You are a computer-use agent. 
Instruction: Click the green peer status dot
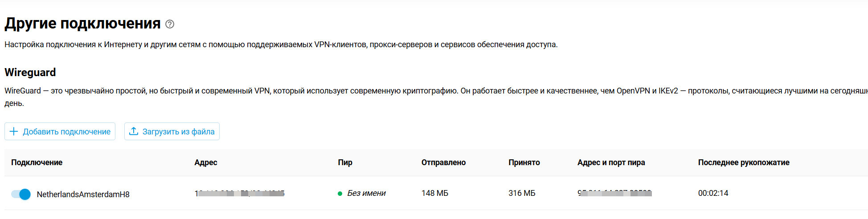[x=340, y=194]
